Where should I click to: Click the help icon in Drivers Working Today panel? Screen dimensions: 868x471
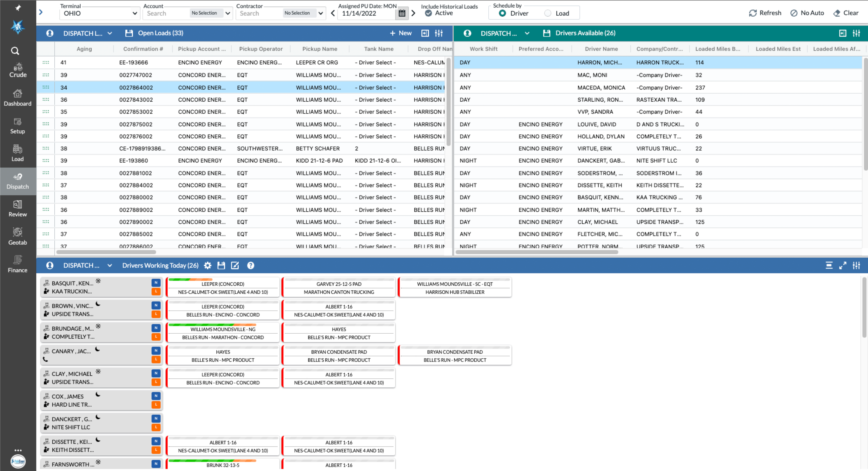point(251,265)
